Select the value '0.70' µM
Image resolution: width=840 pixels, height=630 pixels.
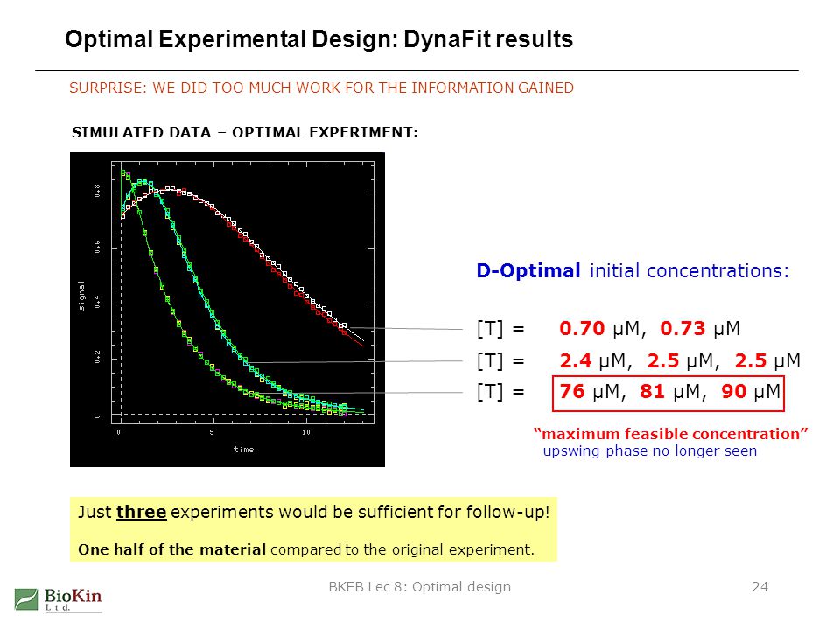[582, 328]
